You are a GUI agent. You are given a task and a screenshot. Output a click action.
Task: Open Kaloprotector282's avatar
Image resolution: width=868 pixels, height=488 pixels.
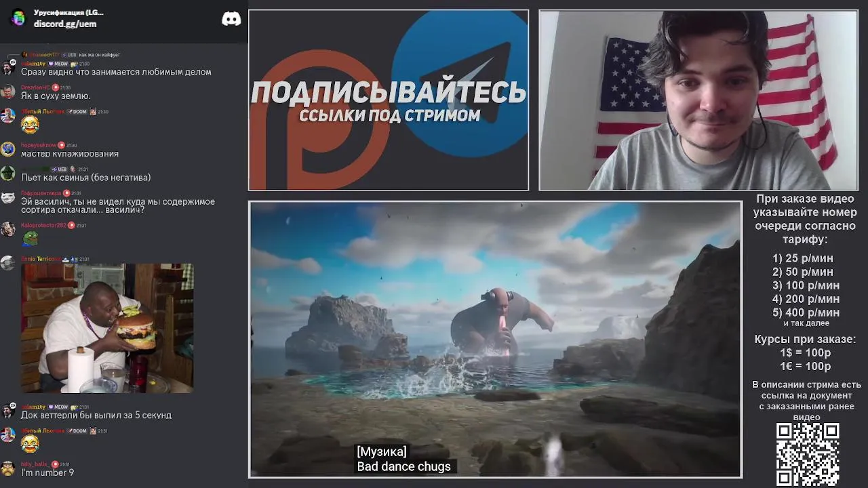point(7,229)
